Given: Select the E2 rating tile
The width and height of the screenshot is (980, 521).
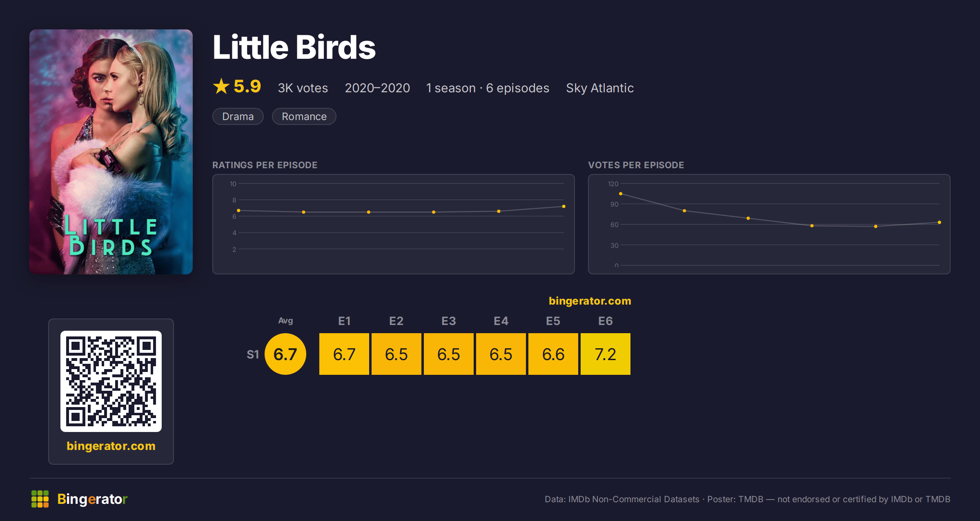Looking at the screenshot, I should (396, 354).
